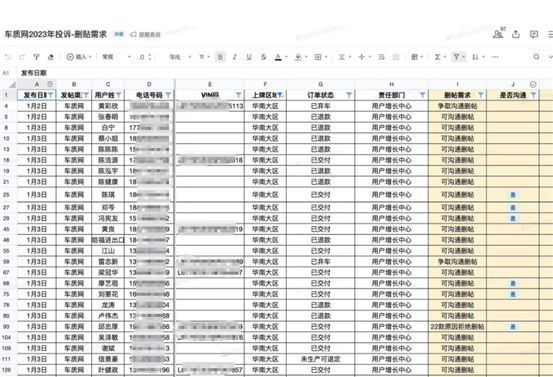Viewport: 553px width, 377px height.
Task: Select the 叶健政 cell in row 126
Action: [108, 370]
